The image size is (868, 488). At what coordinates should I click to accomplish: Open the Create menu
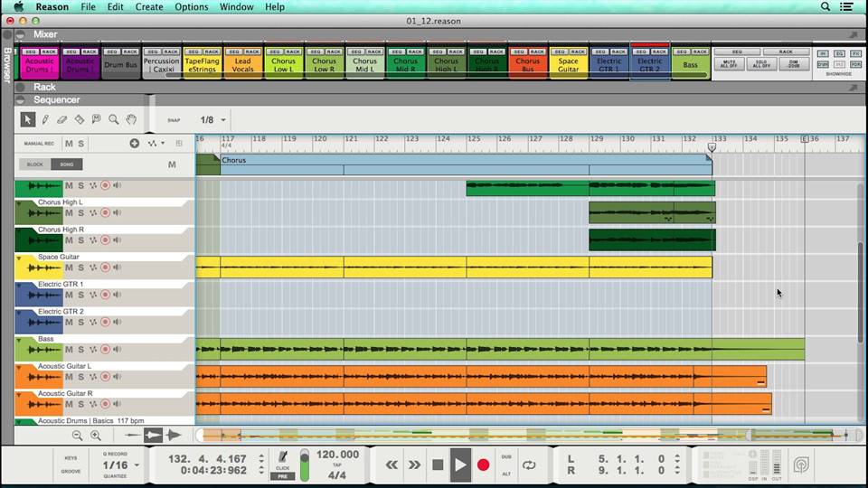pos(149,6)
